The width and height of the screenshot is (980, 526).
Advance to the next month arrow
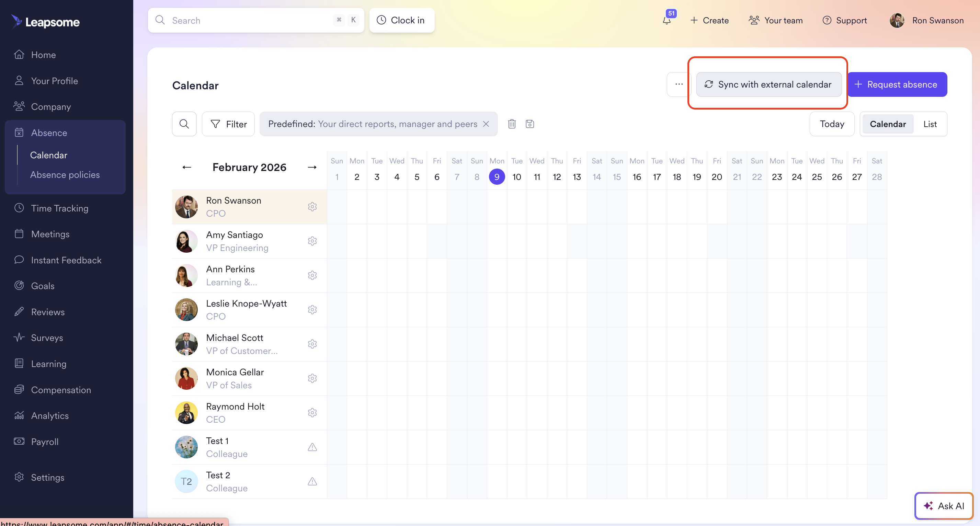312,167
